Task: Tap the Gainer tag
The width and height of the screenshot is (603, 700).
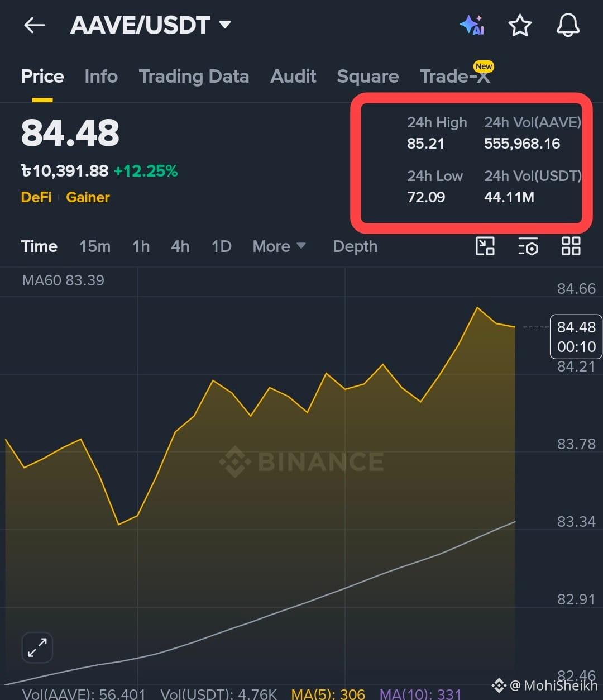Action: tap(88, 197)
